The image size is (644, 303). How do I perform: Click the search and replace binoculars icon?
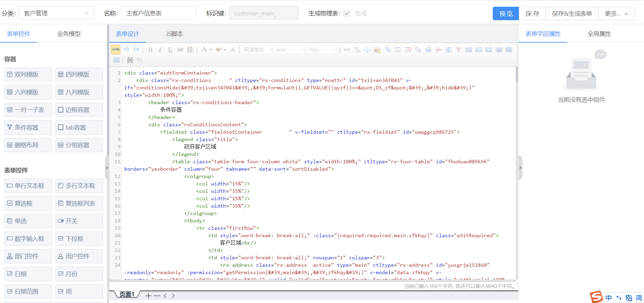pyautogui.click(x=130, y=60)
